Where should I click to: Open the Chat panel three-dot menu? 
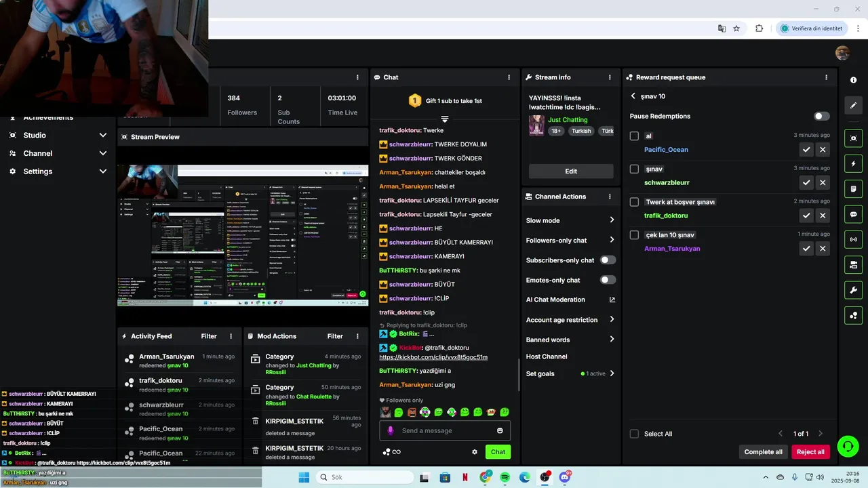[509, 77]
